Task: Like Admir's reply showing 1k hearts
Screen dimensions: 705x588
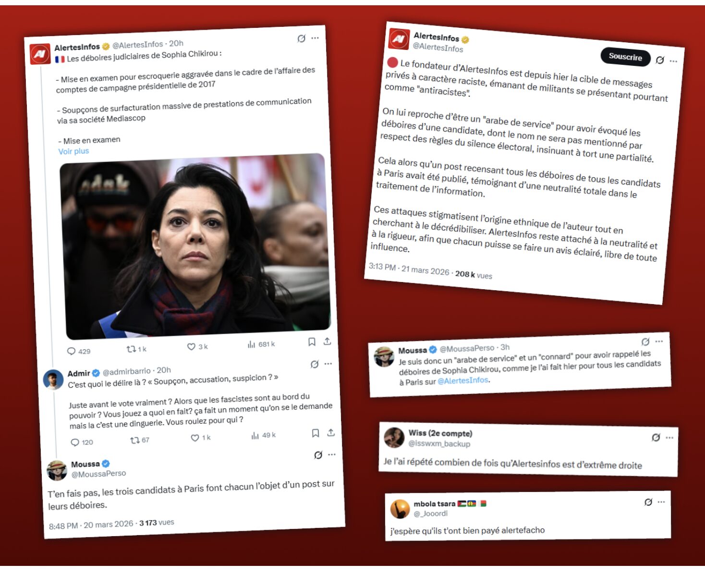Action: 195,438
